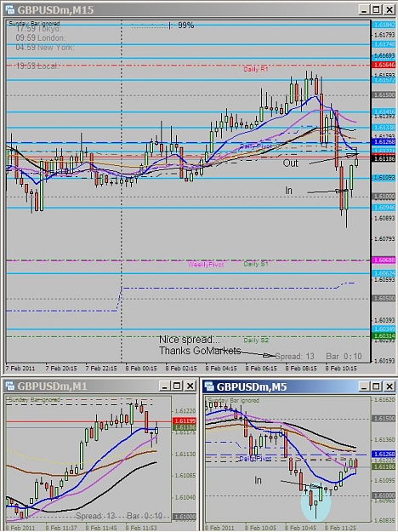This screenshot has width=398, height=532.
Task: Close the GBPUSDm,M15 chart window
Action: (x=389, y=9)
